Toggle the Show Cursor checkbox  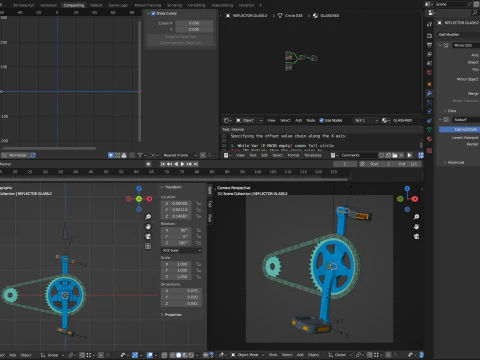tap(153, 13)
